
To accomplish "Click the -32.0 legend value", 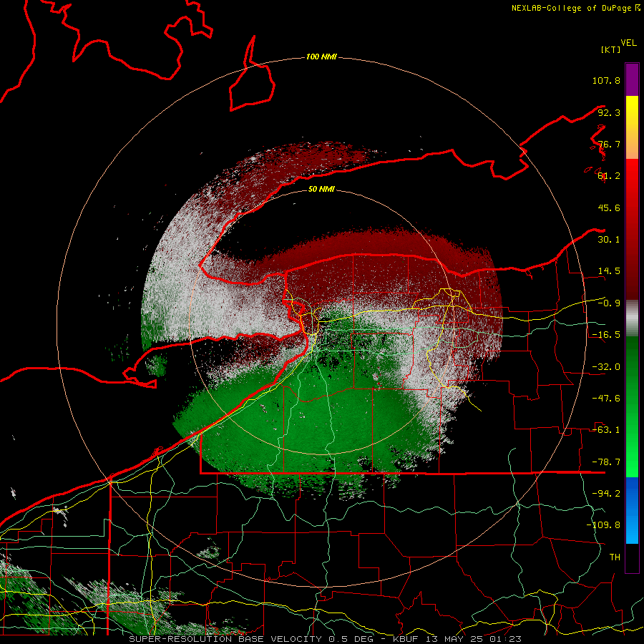I will pos(606,367).
